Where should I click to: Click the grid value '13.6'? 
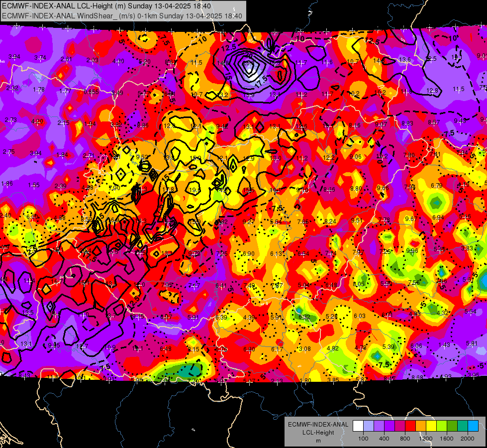coord(405,60)
